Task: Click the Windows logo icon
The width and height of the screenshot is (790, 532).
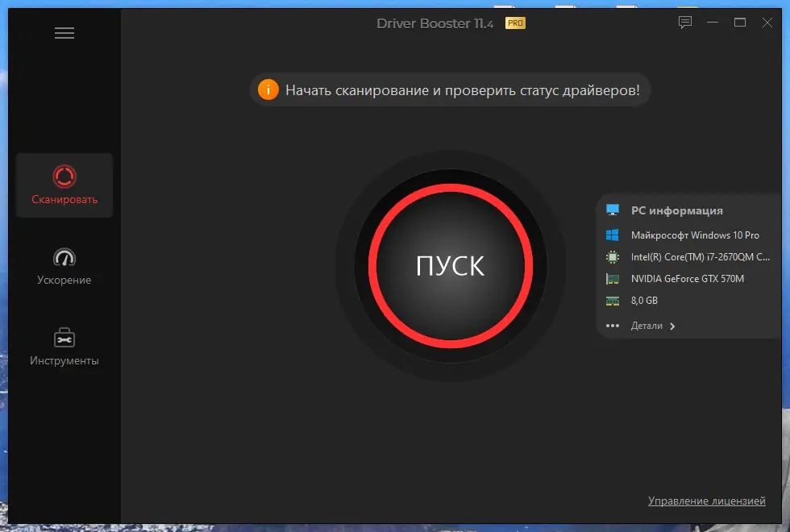Action: 612,235
